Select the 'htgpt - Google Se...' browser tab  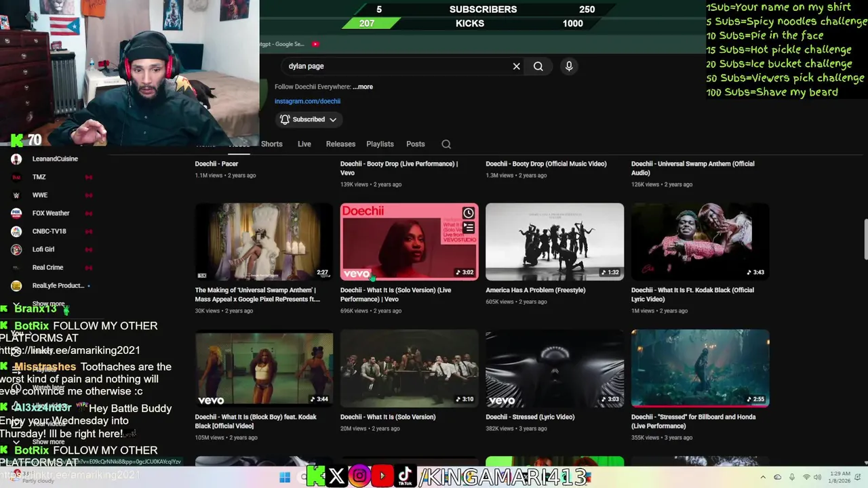pyautogui.click(x=282, y=44)
